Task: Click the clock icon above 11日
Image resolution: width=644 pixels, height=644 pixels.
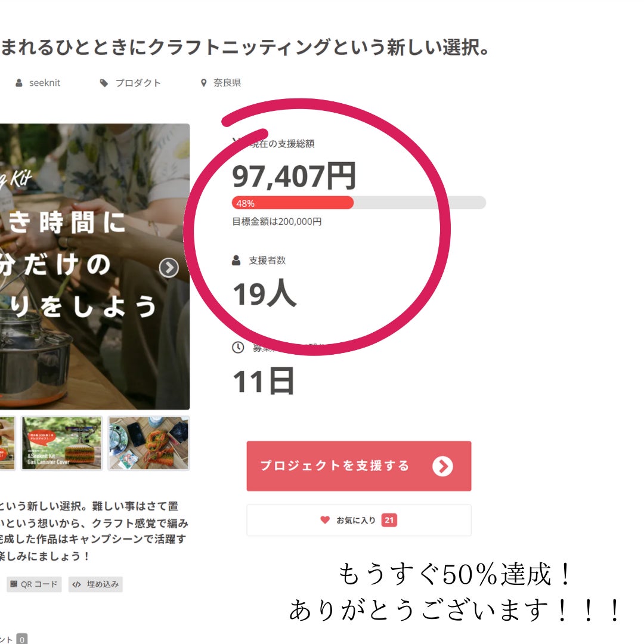Action: pos(238,348)
